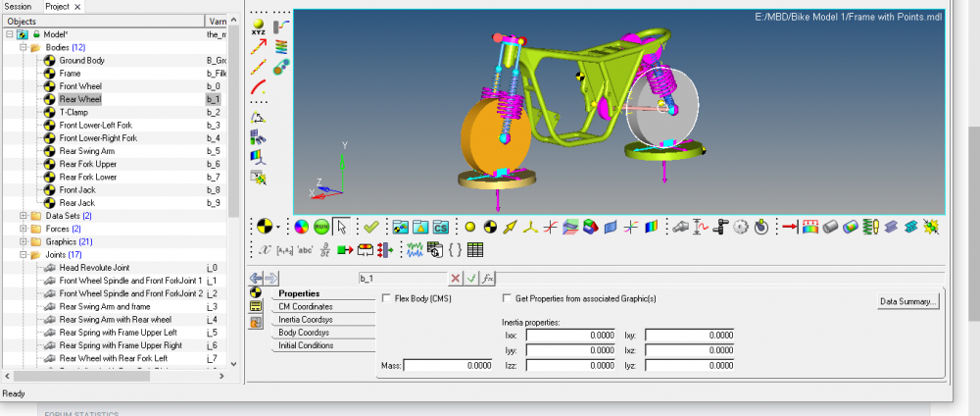Select the XYZ point macro tool
980x416 pixels.
click(x=258, y=27)
